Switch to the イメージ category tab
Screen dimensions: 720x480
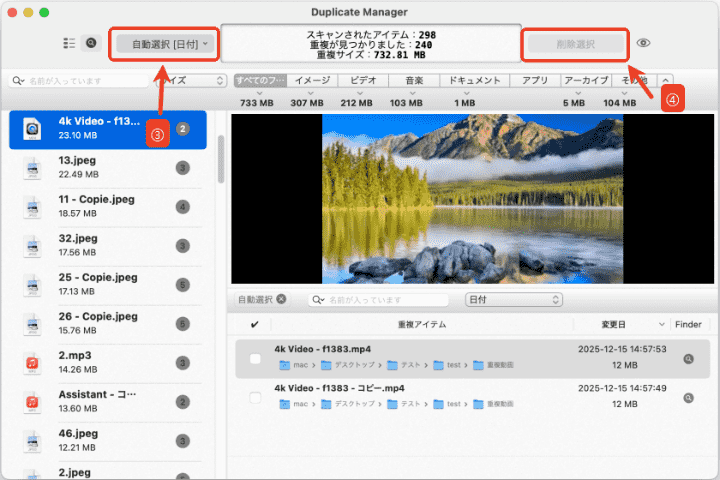312,80
